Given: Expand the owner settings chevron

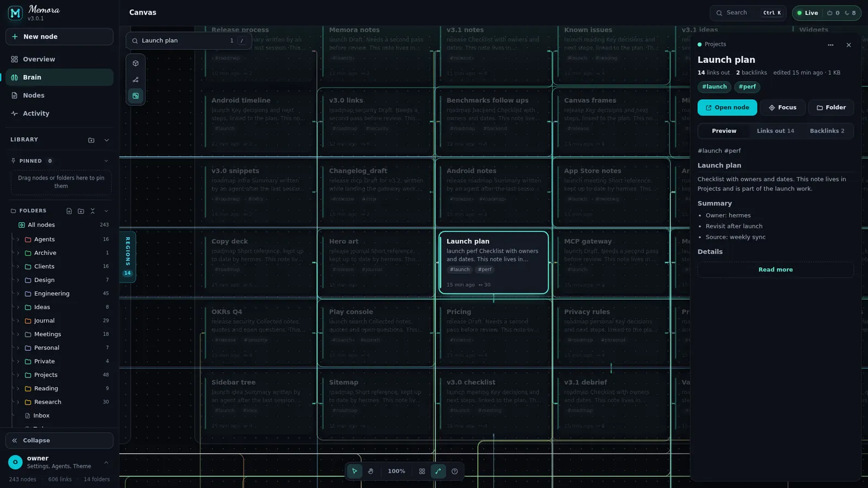Looking at the screenshot, I should click(x=106, y=463).
